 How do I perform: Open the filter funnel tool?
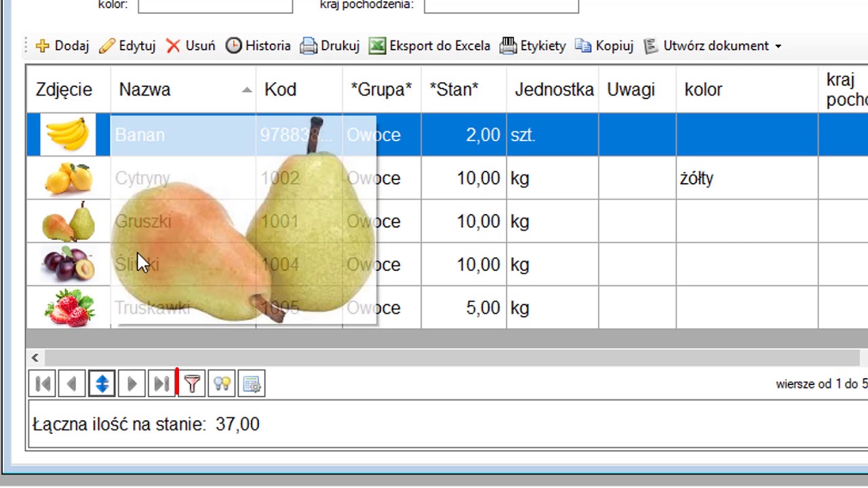coord(192,384)
